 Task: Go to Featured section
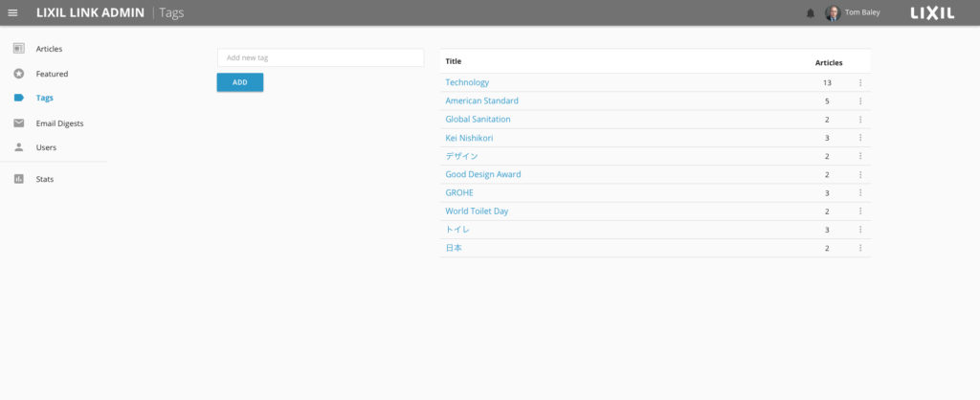click(52, 74)
